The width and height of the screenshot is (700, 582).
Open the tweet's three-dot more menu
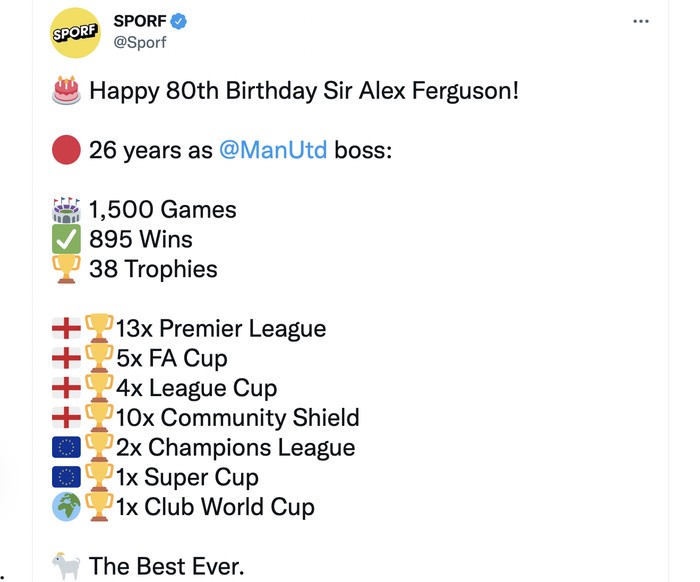(641, 21)
